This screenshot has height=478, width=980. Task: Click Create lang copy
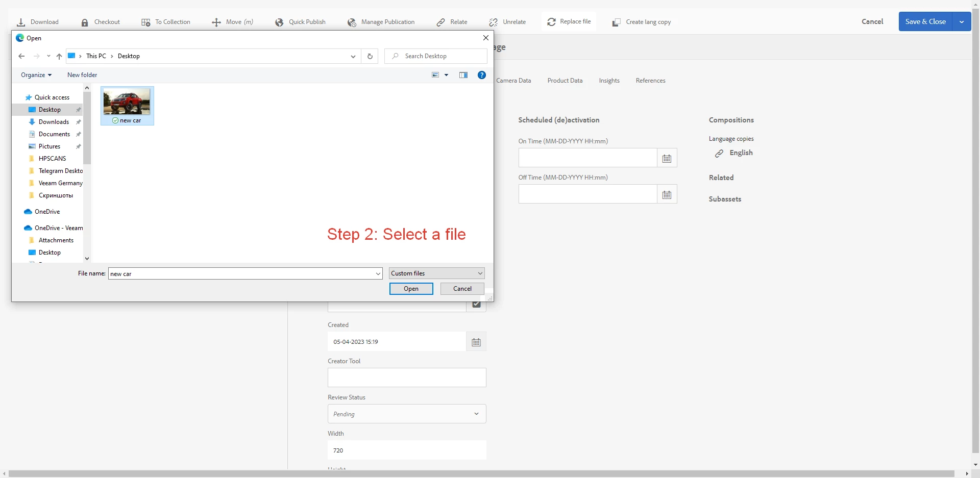[642, 22]
